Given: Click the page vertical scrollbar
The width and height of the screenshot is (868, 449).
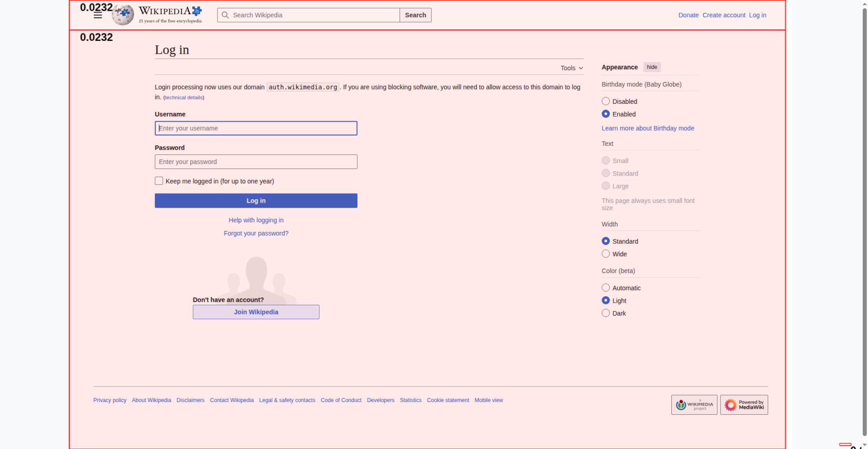Looking at the screenshot, I should (864, 217).
